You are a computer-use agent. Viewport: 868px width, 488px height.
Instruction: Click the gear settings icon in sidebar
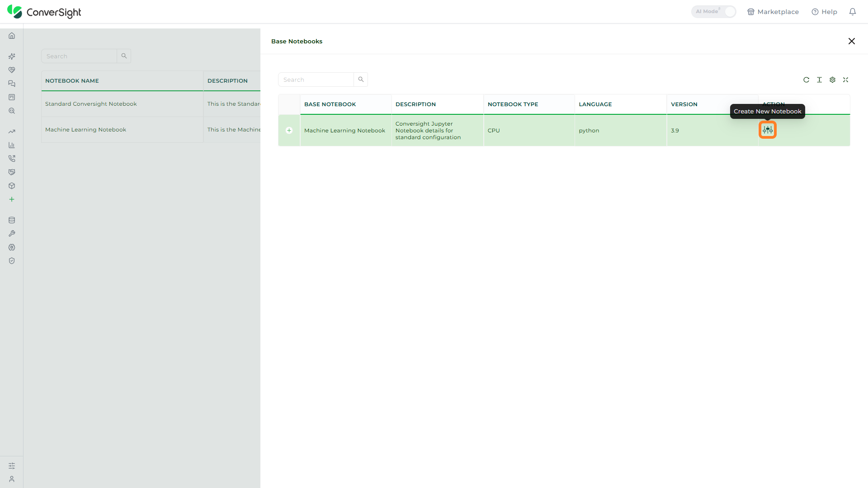[12, 247]
